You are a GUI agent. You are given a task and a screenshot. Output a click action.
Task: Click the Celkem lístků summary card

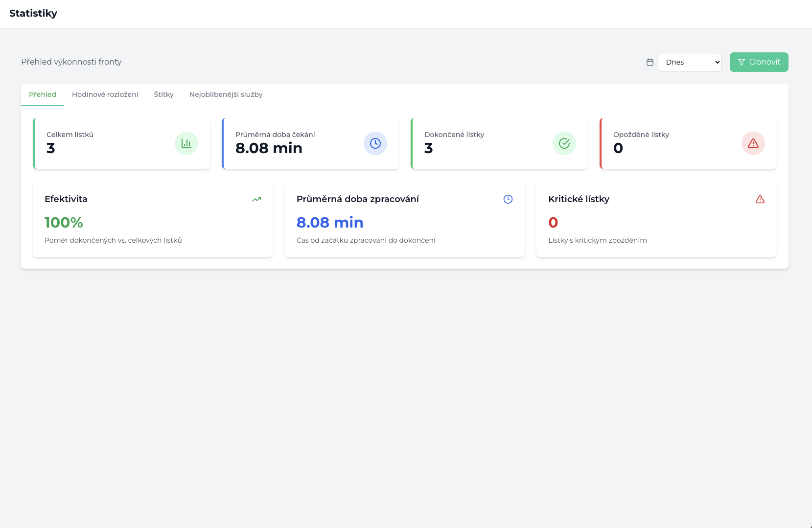pyautogui.click(x=121, y=143)
